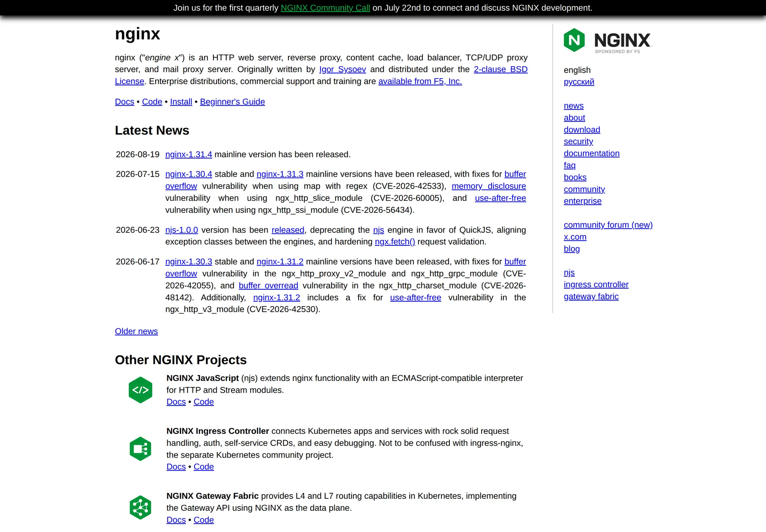Click the 'Other NGINX Projects' heading
766x532 pixels.
(x=181, y=360)
